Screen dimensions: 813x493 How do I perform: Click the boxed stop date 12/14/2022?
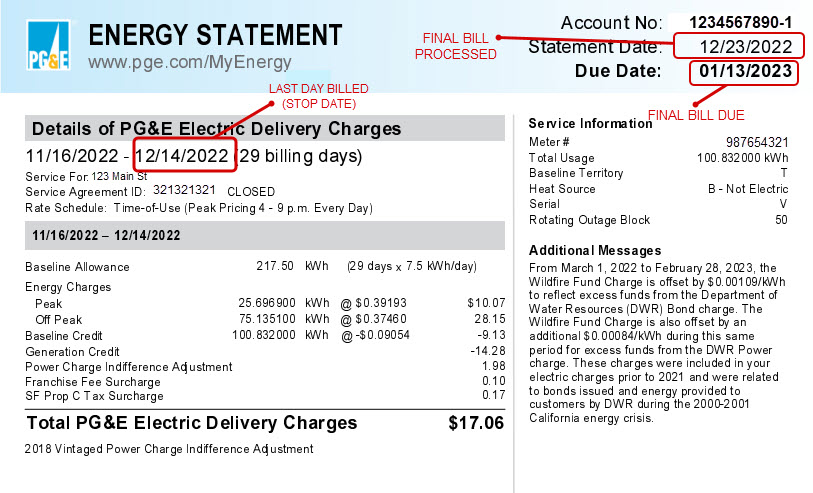point(183,157)
